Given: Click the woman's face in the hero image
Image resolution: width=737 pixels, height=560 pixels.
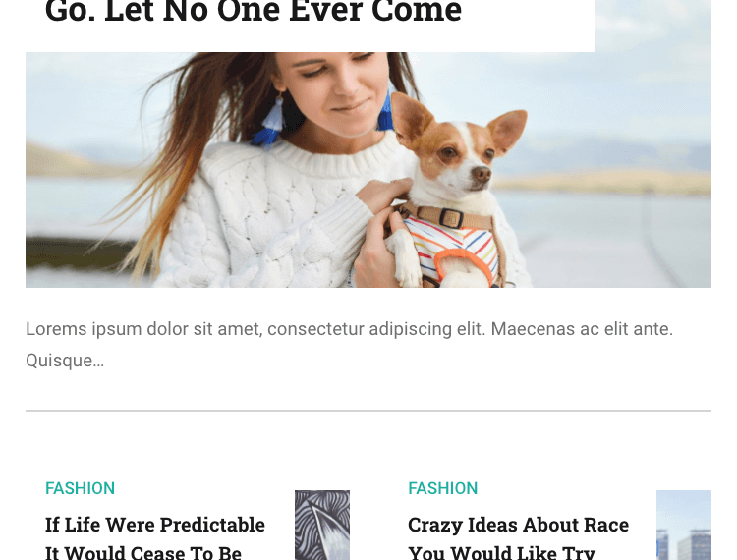Looking at the screenshot, I should coord(338,89).
